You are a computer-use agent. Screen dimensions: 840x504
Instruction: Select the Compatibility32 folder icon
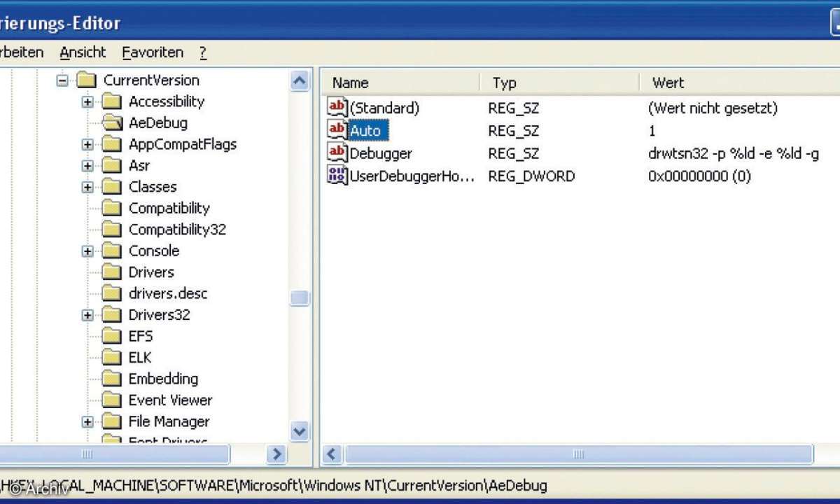(x=112, y=229)
